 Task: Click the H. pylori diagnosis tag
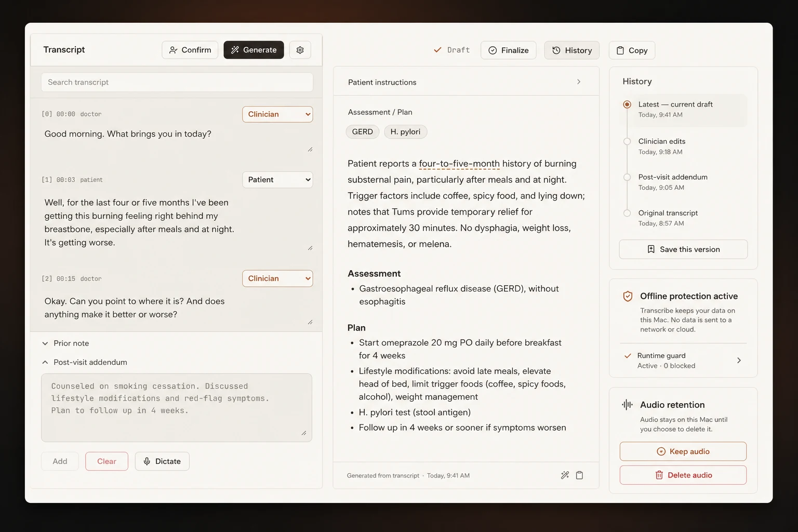pyautogui.click(x=405, y=132)
